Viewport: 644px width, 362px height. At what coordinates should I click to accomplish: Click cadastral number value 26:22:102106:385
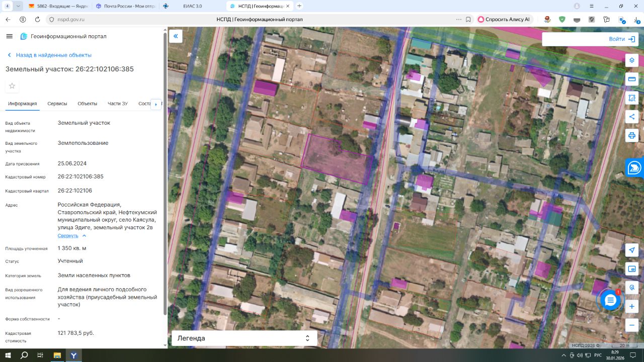pos(80,176)
